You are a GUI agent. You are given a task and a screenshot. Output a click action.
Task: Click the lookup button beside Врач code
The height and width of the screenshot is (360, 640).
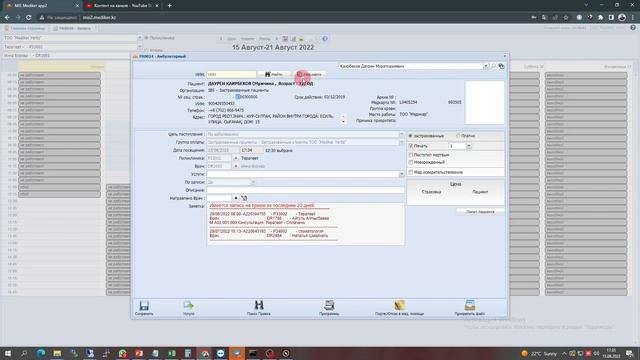(236, 166)
